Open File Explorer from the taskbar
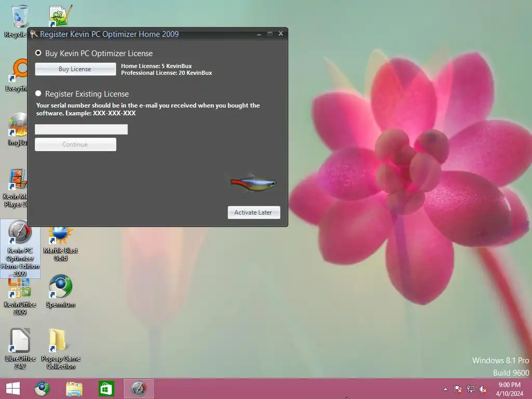The image size is (532, 399). point(74,389)
